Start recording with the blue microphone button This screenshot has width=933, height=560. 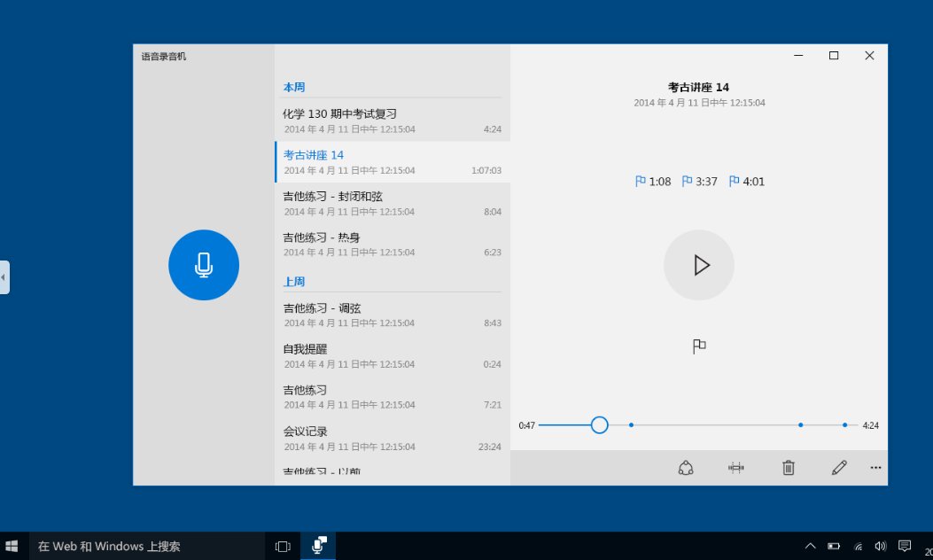click(x=204, y=265)
